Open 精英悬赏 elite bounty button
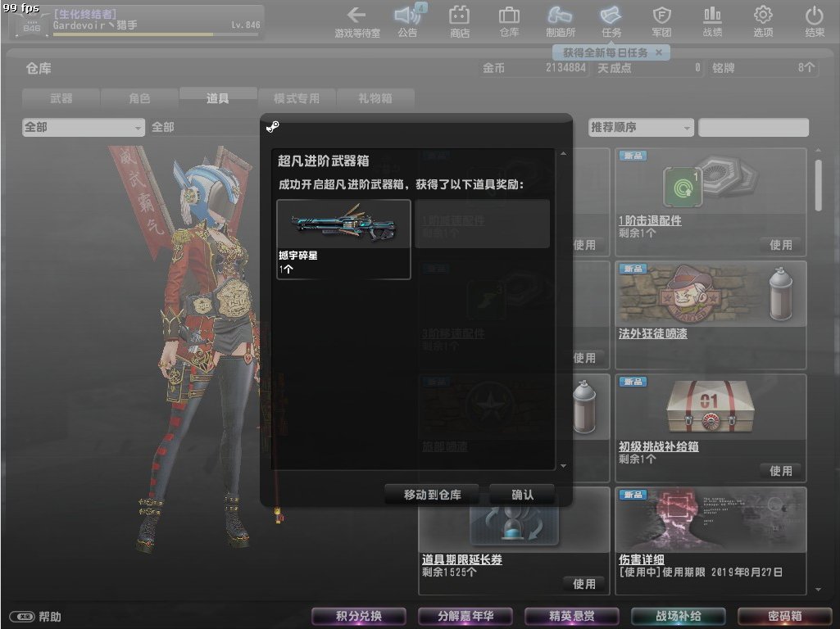 (x=571, y=616)
